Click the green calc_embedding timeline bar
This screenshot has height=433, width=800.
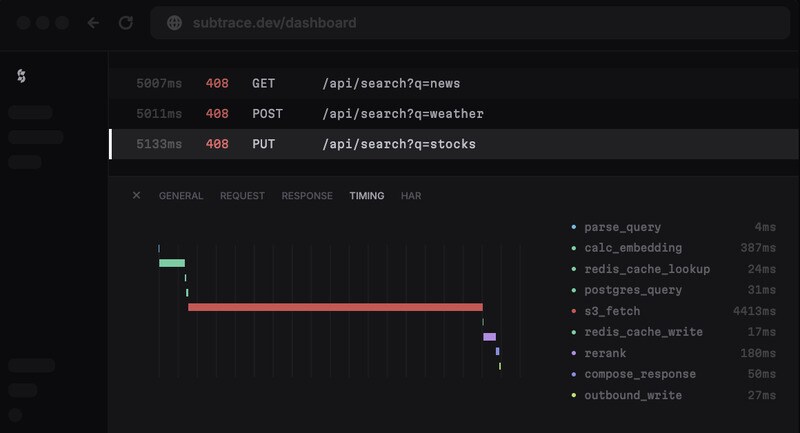point(172,263)
